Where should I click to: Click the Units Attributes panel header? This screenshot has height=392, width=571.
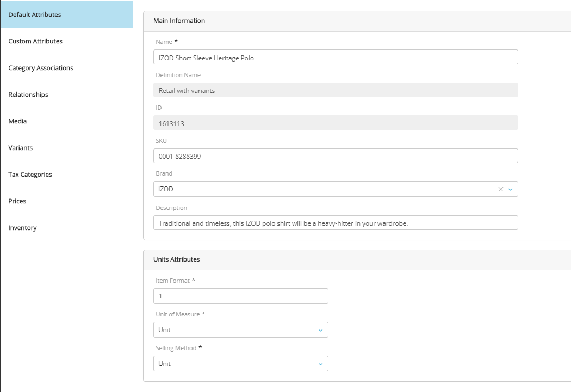point(177,259)
